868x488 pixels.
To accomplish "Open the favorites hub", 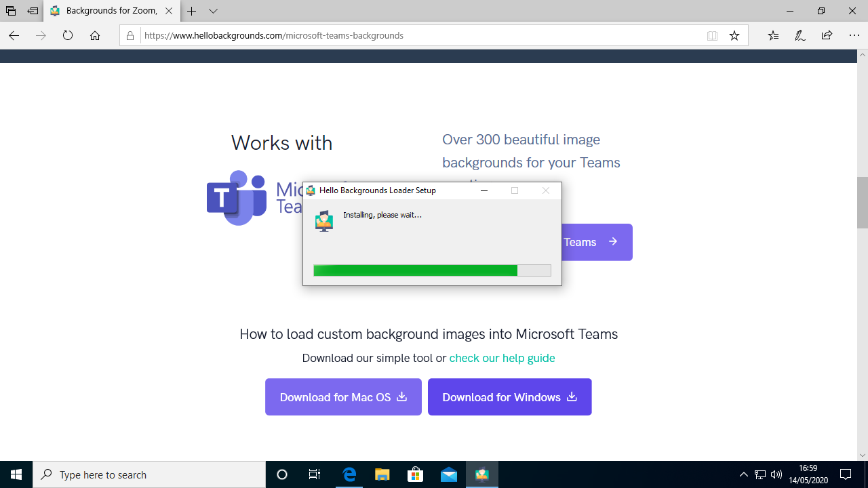I will pos(773,35).
